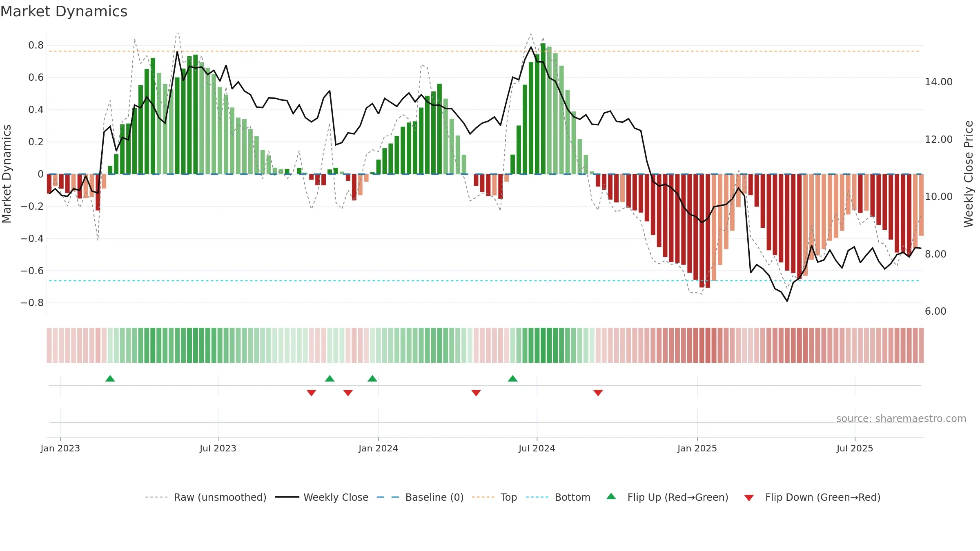
Task: Toggle the Raw (unsmoothed) legend entry
Action: pos(205,497)
